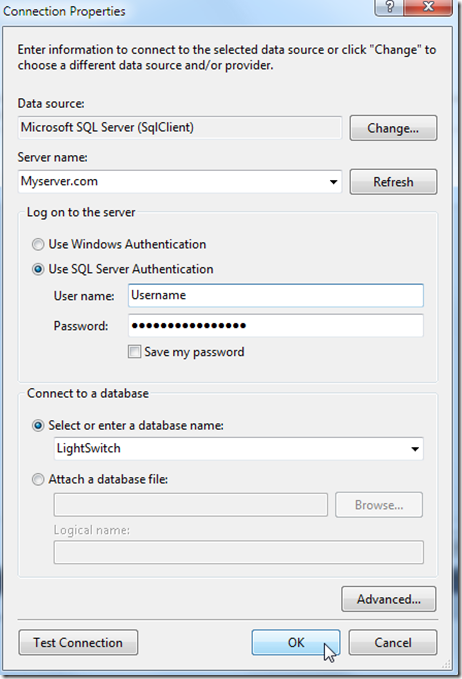This screenshot has height=679, width=462.
Task: Click the Microsoft SQL Server data source box
Action: [180, 127]
